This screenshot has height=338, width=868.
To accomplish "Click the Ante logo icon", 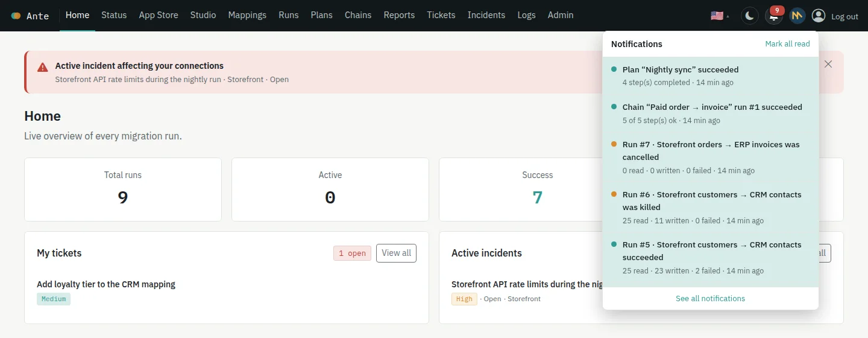I will point(16,16).
